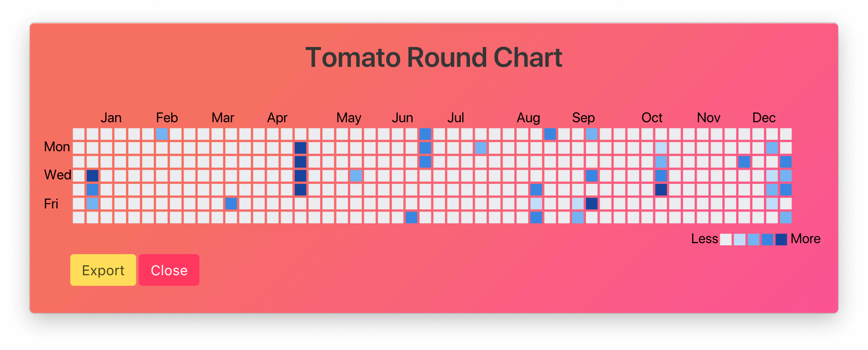Screen dimensions: 868x350
Task: Click the Export button
Action: point(103,270)
